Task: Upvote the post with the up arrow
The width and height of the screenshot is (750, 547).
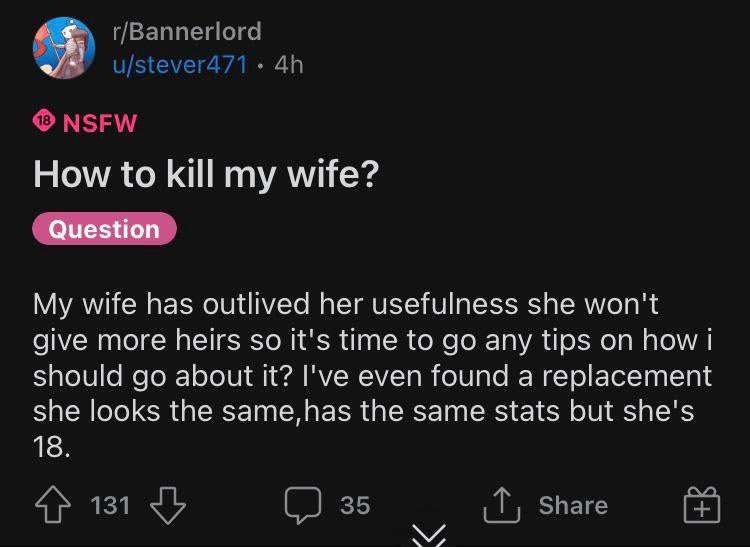Action: [53, 505]
